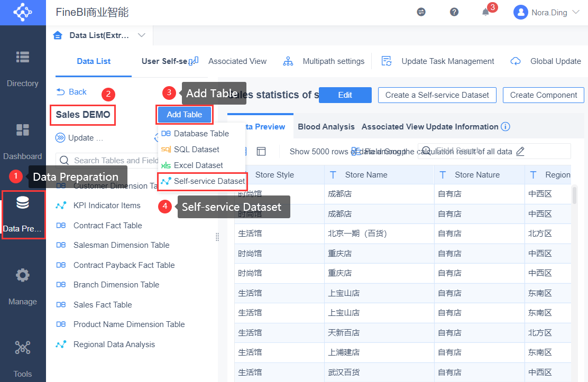Click the Global Update cloud icon
This screenshot has height=382, width=588.
tap(516, 61)
